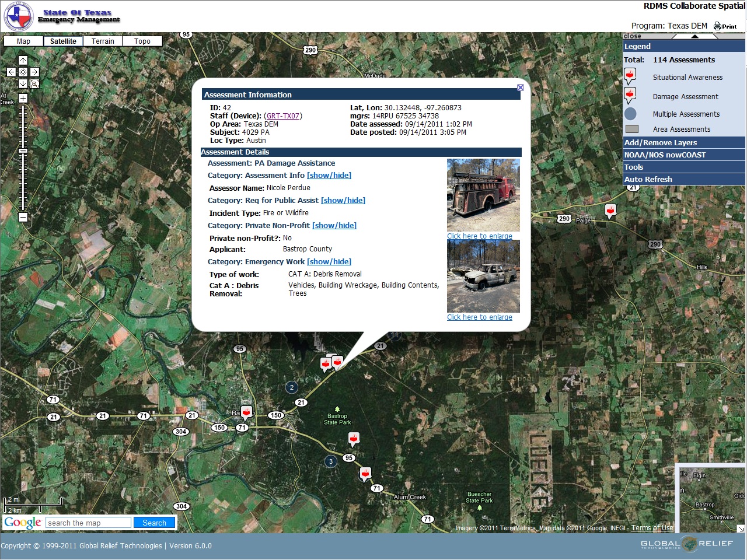Zoom out with the minus button
Viewport: 747px width, 560px height.
[23, 218]
